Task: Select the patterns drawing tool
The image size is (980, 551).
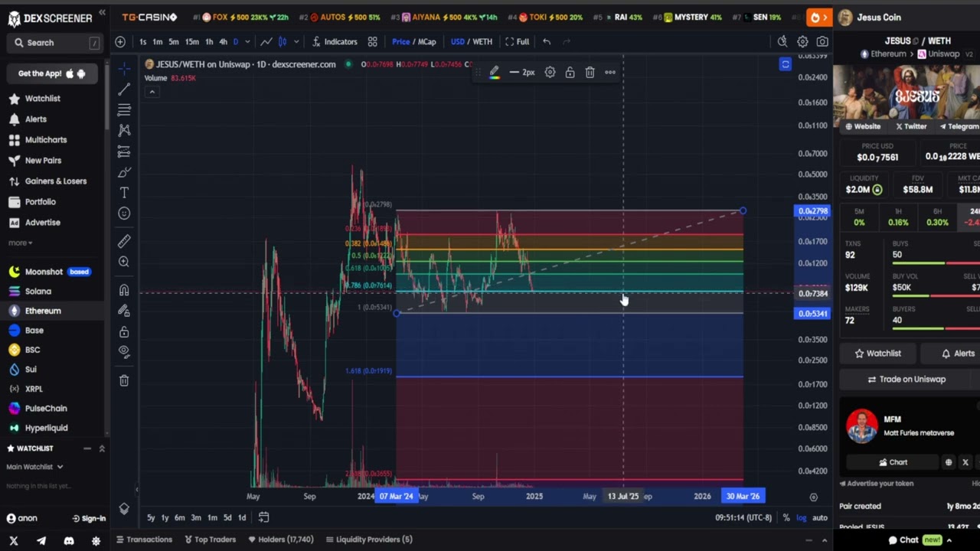Action: pos(124,131)
